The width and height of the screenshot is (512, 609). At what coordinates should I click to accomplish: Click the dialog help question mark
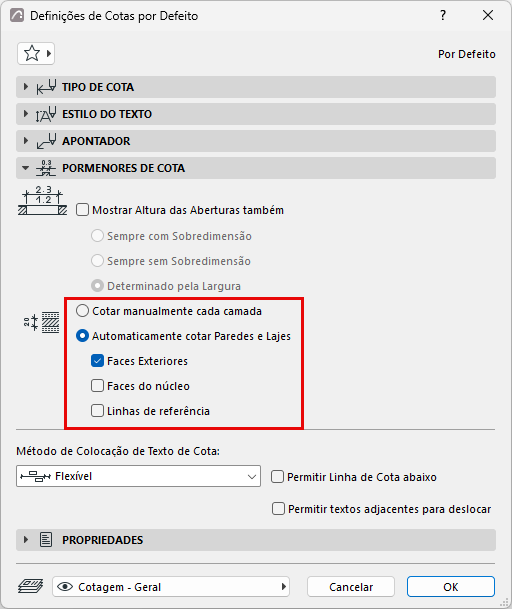tap(443, 16)
